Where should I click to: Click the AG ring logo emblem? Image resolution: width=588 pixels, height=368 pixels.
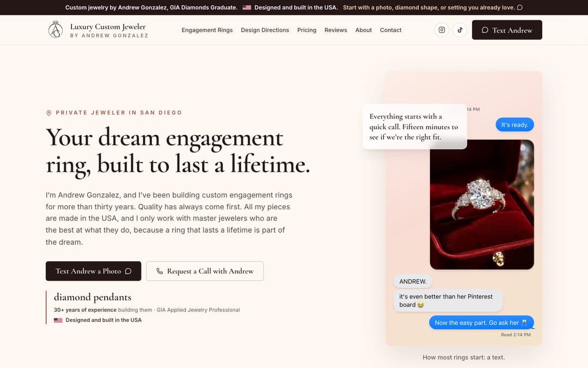pyautogui.click(x=56, y=29)
